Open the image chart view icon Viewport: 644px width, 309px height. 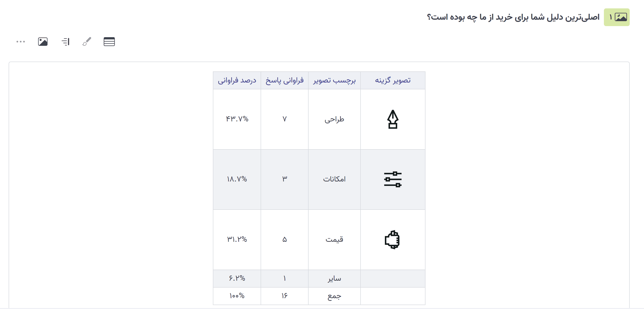(x=43, y=42)
